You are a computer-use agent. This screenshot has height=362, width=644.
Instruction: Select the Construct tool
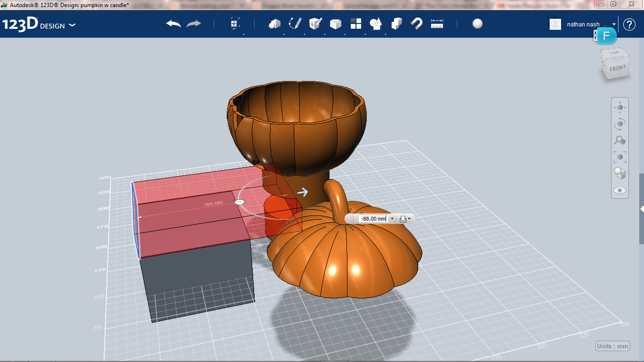click(x=315, y=24)
